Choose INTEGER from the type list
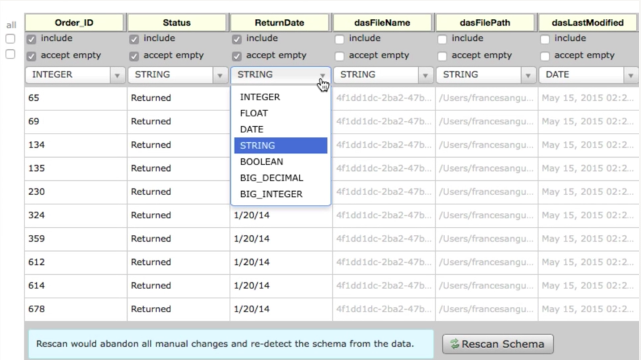 coord(280,97)
